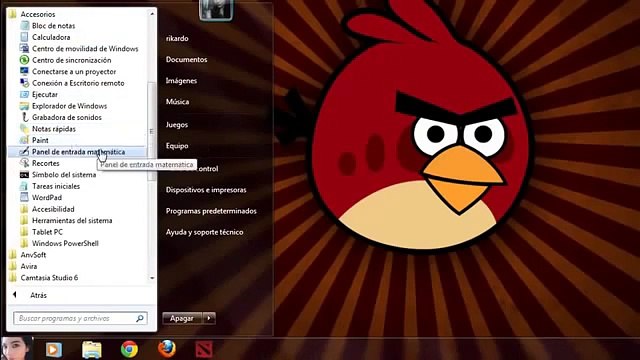Open Imágenes from Start menu

(x=181, y=81)
